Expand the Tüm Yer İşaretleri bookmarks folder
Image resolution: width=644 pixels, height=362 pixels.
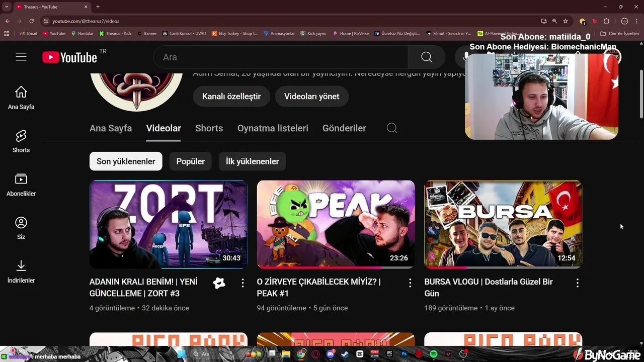[620, 34]
